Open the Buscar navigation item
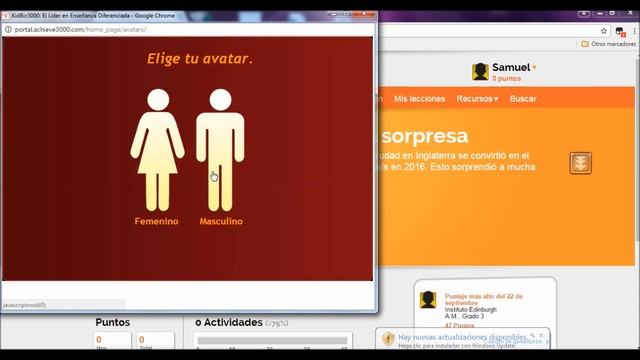 [x=523, y=99]
